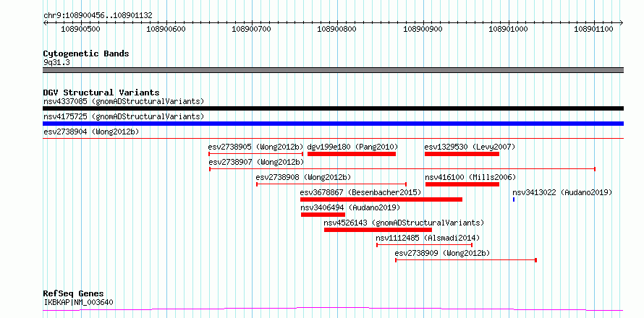Screen dimensions: 644x318
Task: Click ruler position 108900700
Action: (x=252, y=29)
